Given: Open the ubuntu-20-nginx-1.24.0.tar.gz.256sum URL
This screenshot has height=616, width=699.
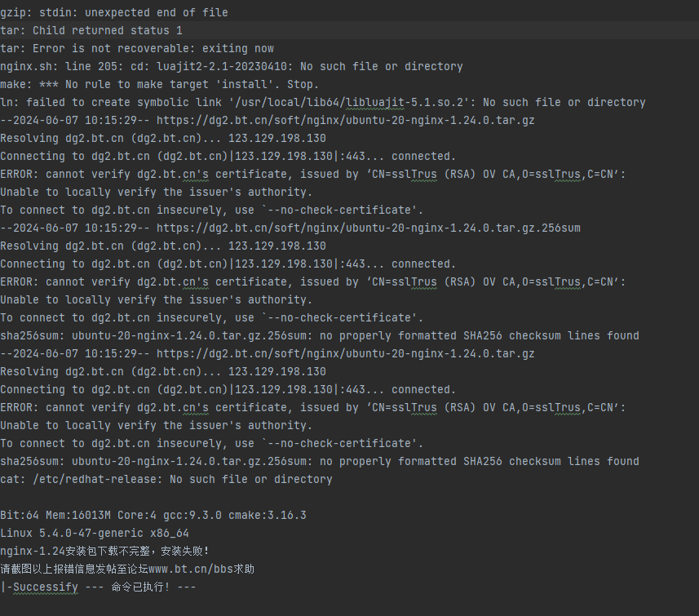Looking at the screenshot, I should point(368,228).
